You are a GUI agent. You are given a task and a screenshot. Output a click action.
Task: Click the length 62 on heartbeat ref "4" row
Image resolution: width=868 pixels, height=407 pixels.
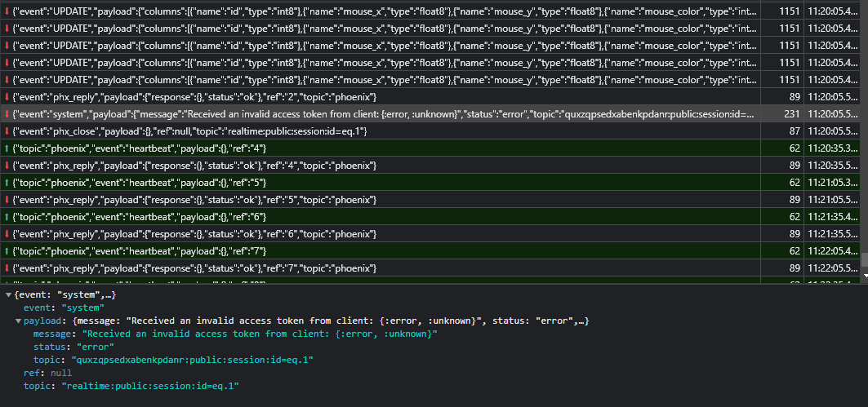pyautogui.click(x=795, y=148)
